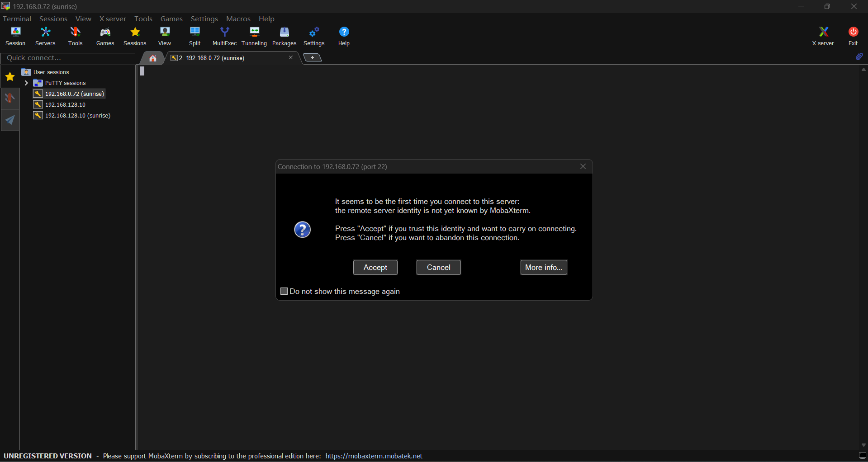Enable 'Do not show this message again'
868x462 pixels.
click(x=284, y=292)
